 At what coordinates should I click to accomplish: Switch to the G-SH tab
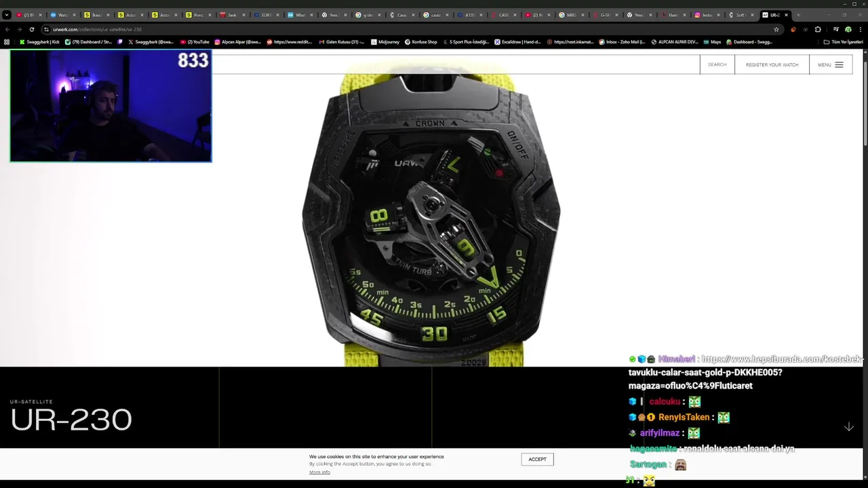coord(604,15)
